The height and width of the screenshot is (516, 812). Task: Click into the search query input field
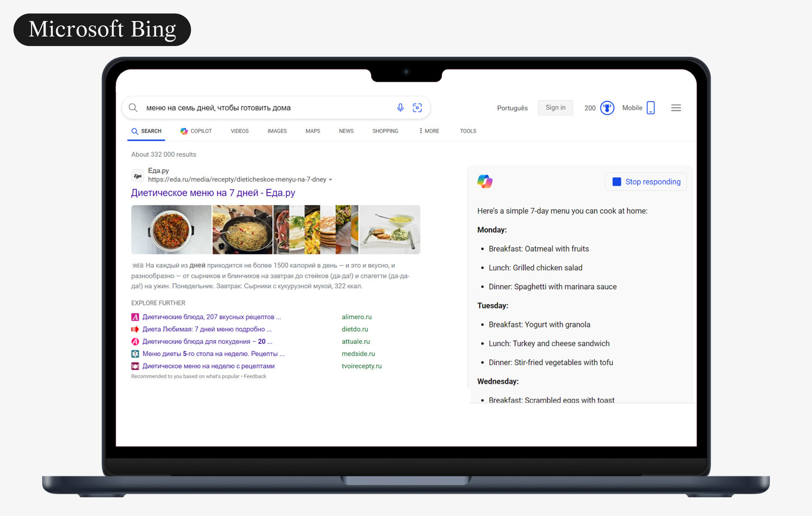(x=265, y=108)
